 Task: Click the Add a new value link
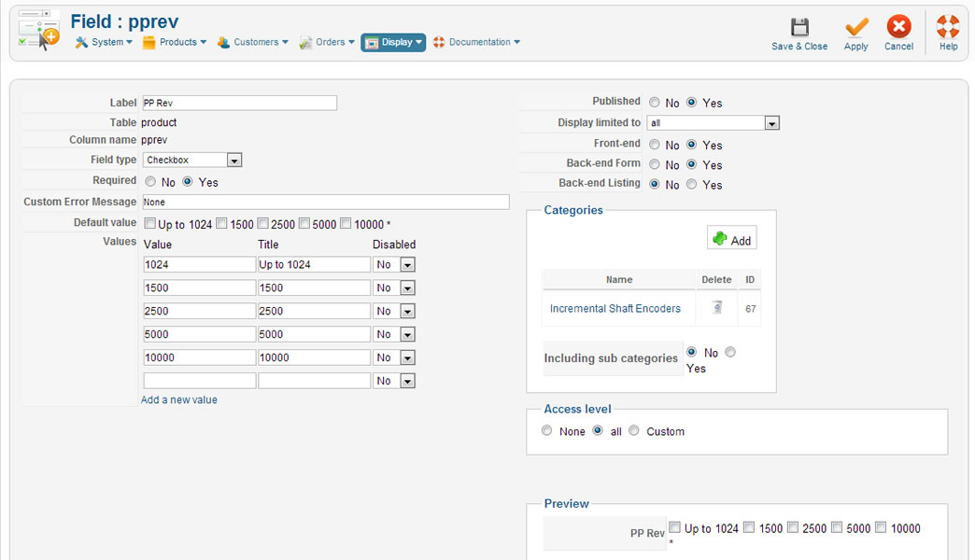(179, 399)
